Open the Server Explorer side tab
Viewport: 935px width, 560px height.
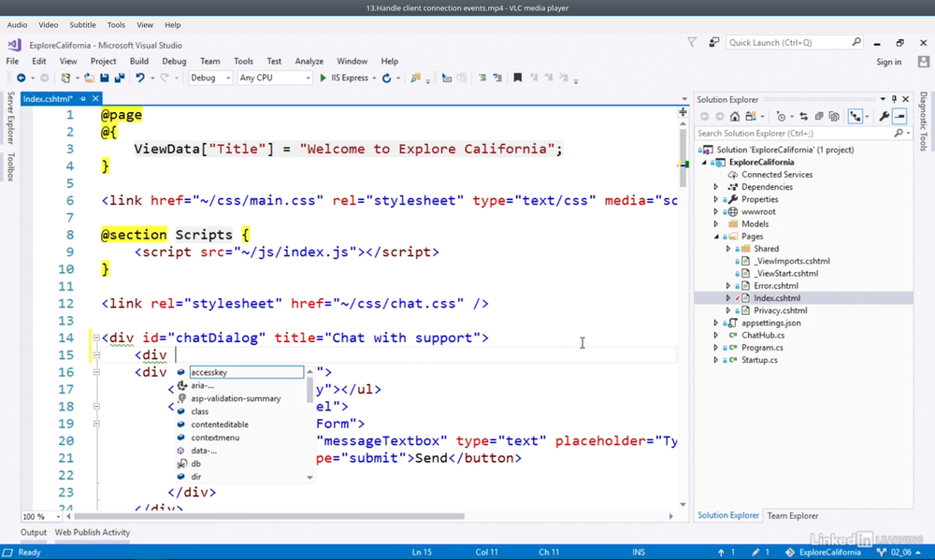click(10, 118)
